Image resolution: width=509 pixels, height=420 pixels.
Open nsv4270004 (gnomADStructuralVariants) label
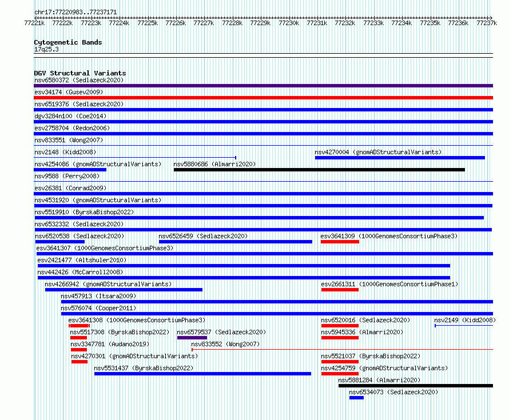pyautogui.click(x=378, y=152)
